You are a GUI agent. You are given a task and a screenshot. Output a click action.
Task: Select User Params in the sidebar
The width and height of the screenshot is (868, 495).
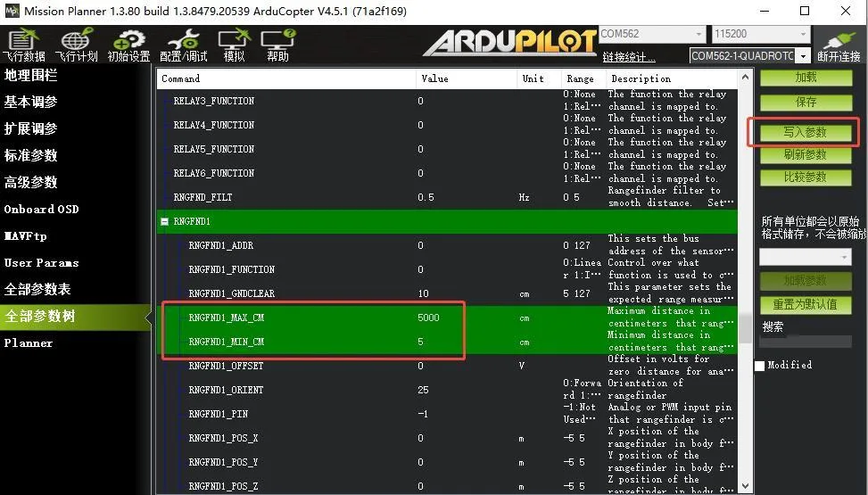[42, 263]
